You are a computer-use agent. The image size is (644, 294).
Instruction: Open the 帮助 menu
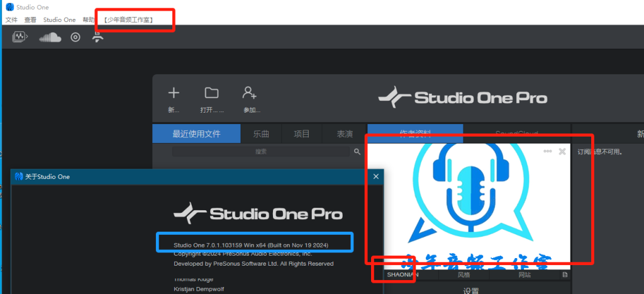click(x=88, y=20)
